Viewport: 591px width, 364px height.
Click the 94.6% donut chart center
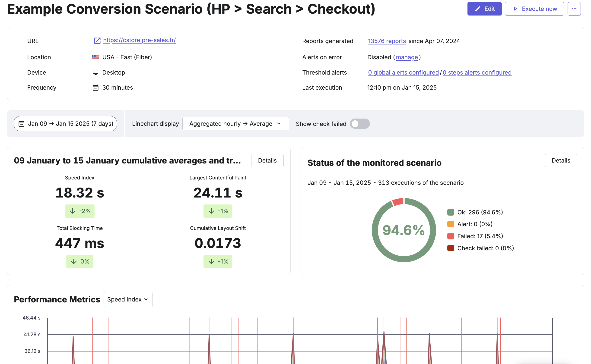point(404,230)
